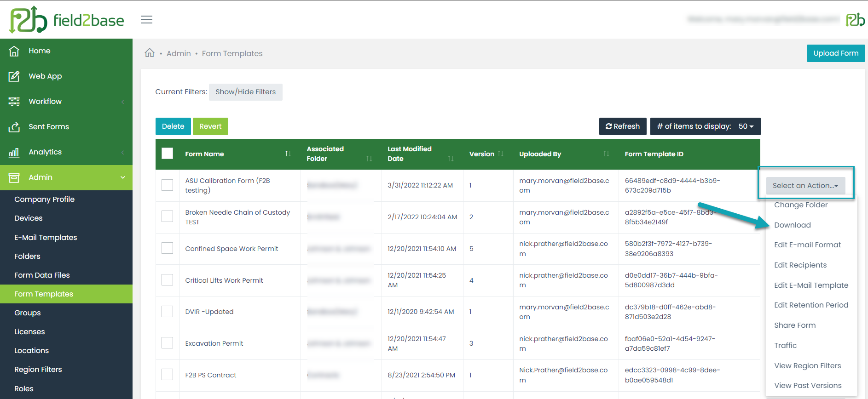Image resolution: width=868 pixels, height=399 pixels.
Task: Open Company Profile in sidebar
Action: click(44, 199)
